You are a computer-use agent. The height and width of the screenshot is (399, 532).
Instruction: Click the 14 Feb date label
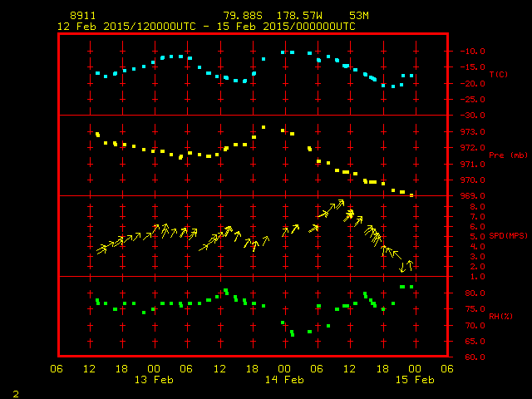[284, 380]
